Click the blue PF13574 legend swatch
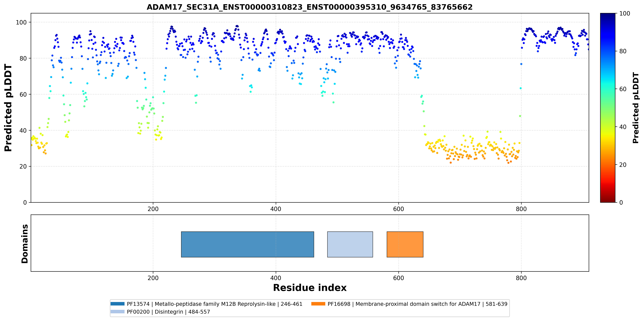Screen dimensions: 644x321 118,304
